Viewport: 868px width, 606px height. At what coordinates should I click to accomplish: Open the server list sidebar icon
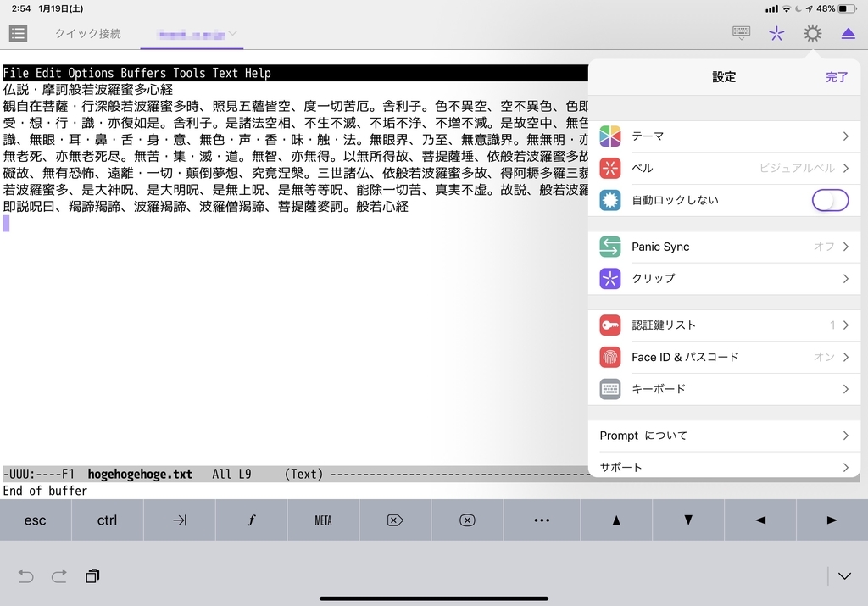click(18, 34)
